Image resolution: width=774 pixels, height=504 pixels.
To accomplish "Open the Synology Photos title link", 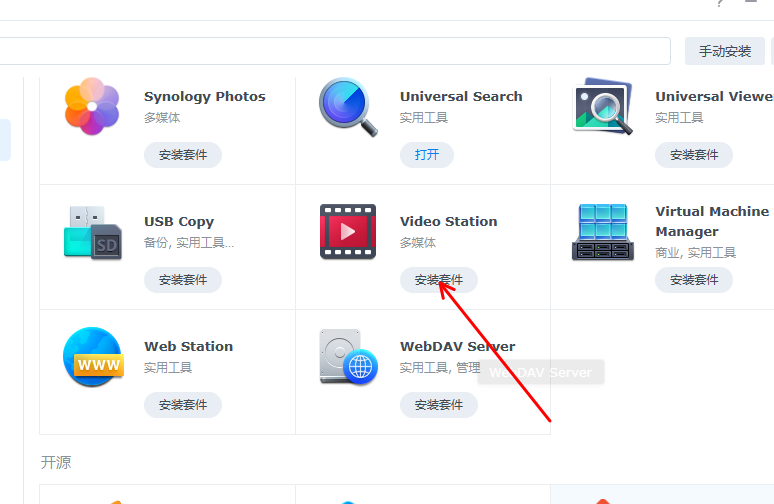I will pos(204,96).
